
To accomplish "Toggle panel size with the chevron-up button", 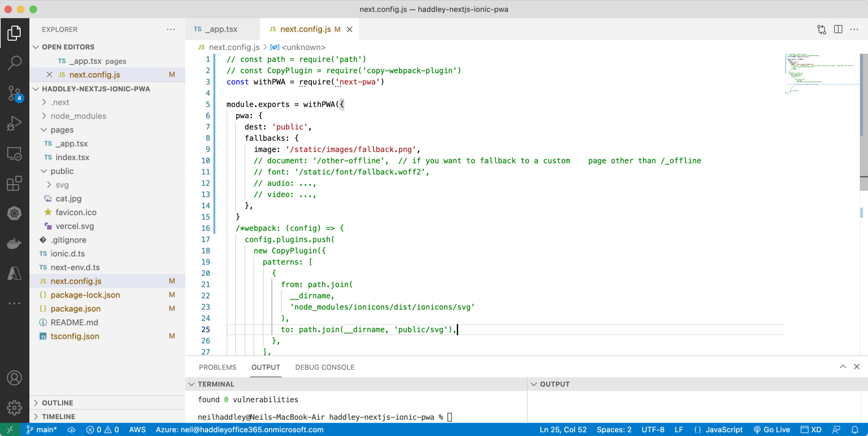I will 843,367.
